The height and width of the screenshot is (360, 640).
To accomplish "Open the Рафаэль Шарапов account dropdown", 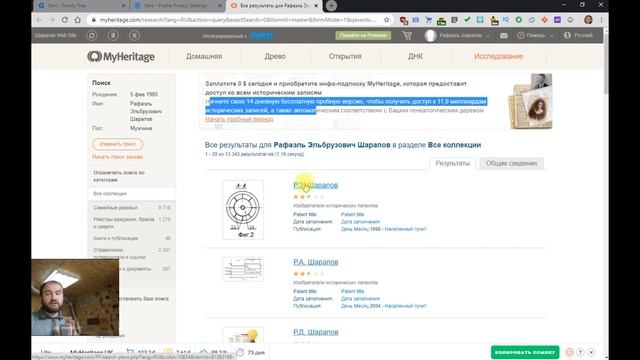I will coord(464,36).
